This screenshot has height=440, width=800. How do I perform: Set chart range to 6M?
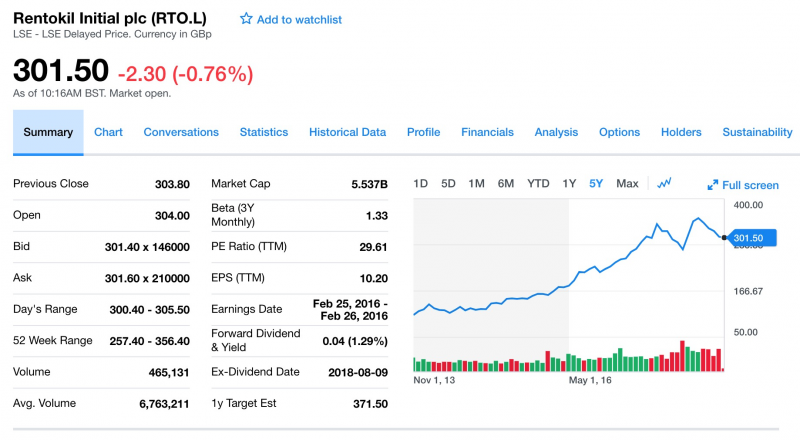[x=506, y=183]
